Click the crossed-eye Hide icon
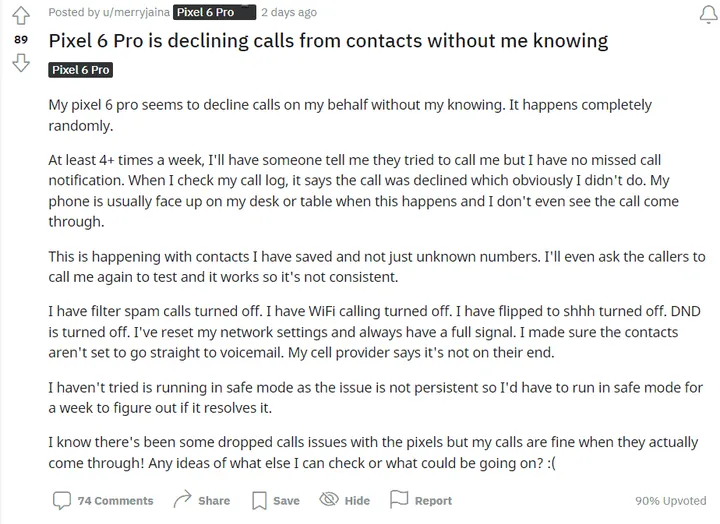This screenshot has width=720, height=524. click(329, 500)
